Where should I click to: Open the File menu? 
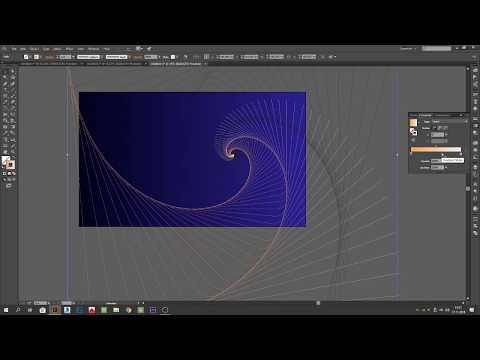14,49
